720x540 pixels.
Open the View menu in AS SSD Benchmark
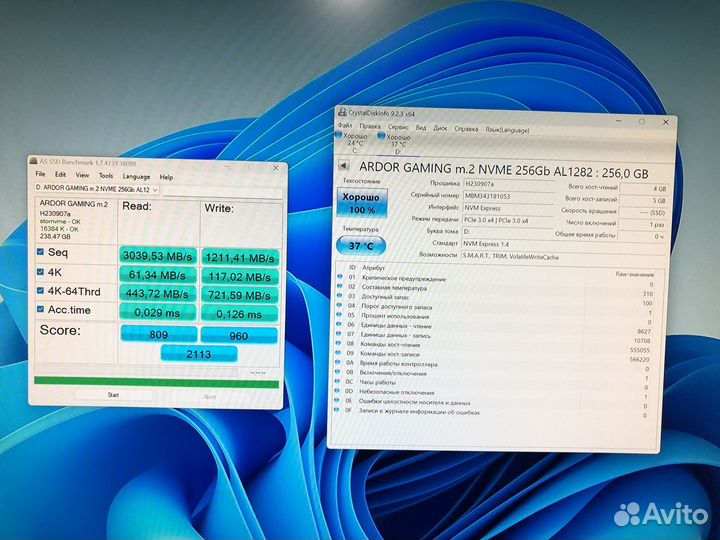[x=82, y=175]
